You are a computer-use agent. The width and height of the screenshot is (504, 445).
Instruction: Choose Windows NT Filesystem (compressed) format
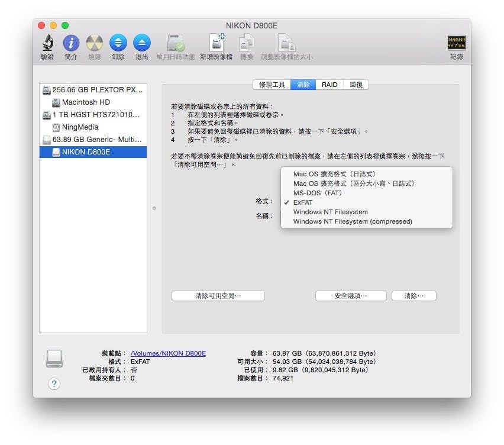click(366, 221)
